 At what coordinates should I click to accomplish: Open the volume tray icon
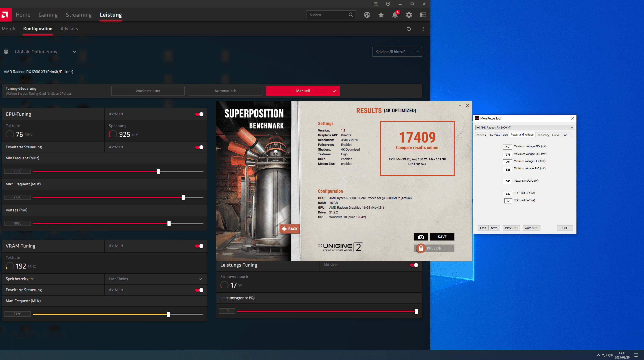pyautogui.click(x=610, y=355)
